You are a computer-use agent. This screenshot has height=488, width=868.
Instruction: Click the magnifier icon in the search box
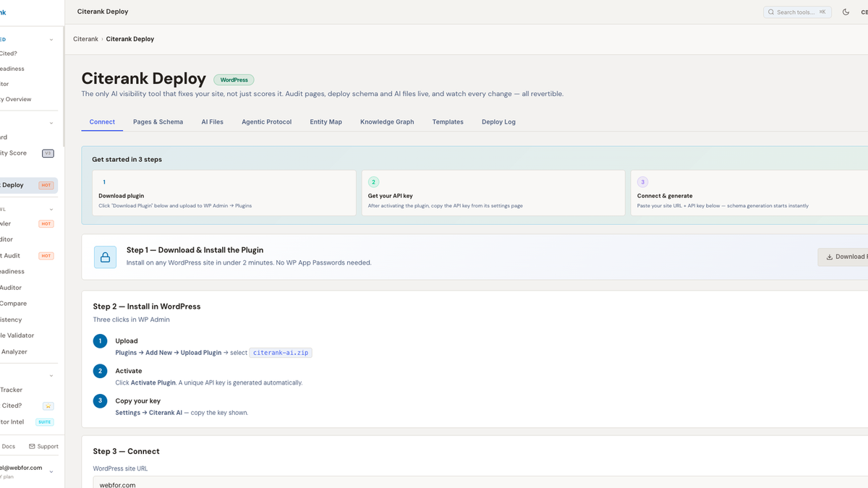[x=771, y=12]
